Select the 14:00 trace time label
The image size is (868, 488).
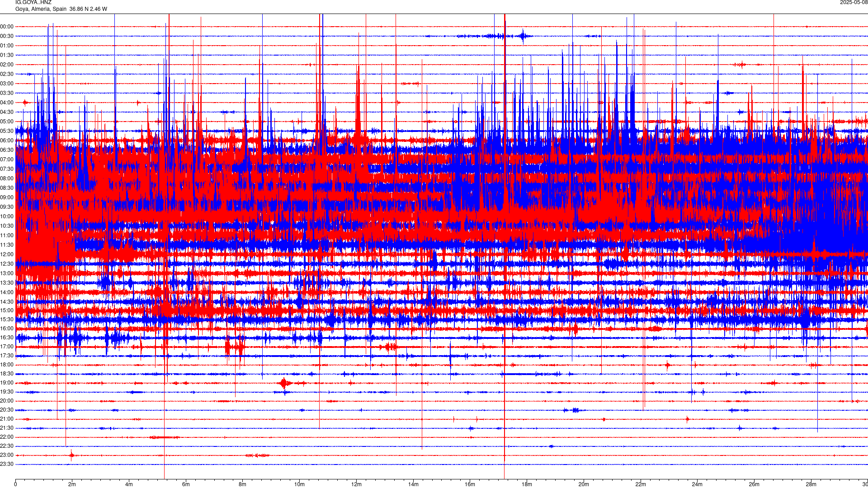(x=7, y=292)
